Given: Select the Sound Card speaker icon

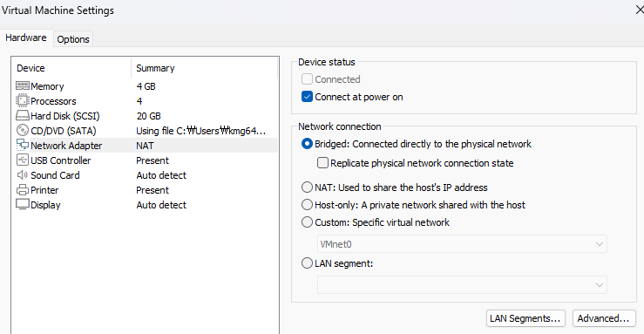Looking at the screenshot, I should point(23,175).
